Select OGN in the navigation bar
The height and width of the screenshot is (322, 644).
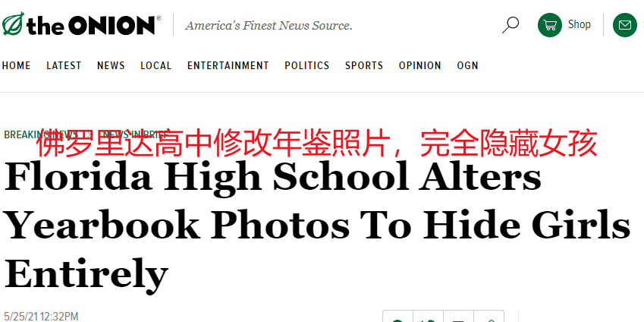click(467, 66)
